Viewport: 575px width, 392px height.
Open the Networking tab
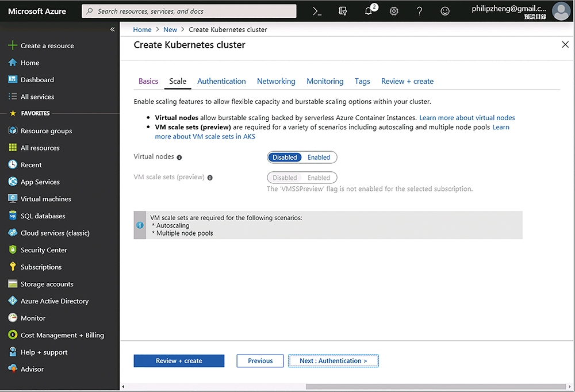coord(276,81)
